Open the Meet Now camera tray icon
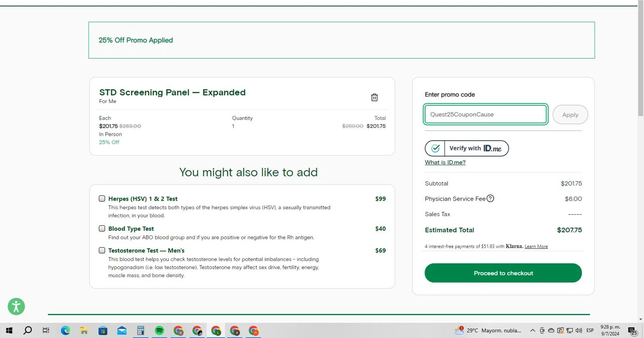This screenshot has width=644, height=338. pyautogui.click(x=542, y=331)
